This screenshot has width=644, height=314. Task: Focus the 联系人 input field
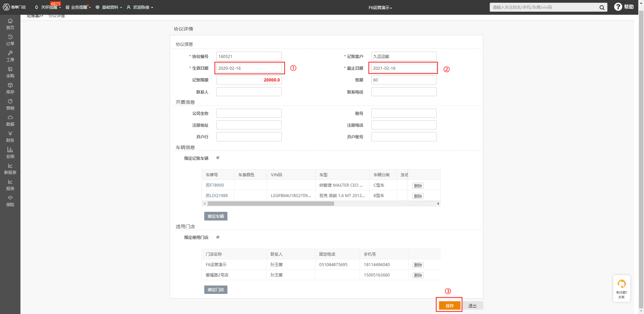click(249, 92)
